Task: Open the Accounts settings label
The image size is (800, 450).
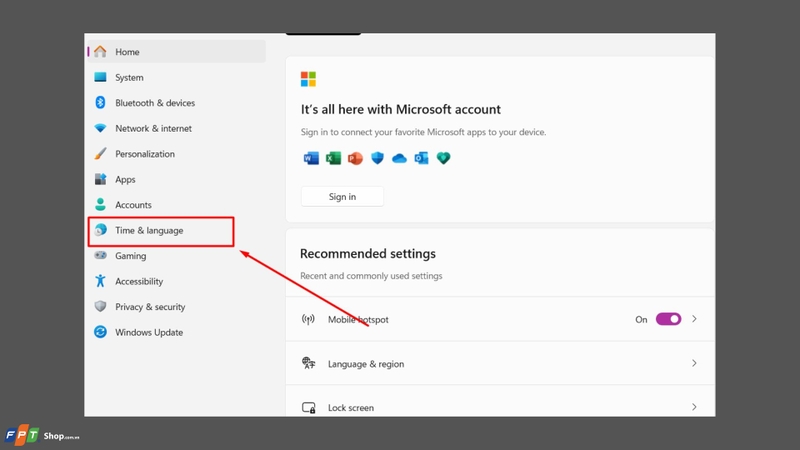Action: [133, 205]
